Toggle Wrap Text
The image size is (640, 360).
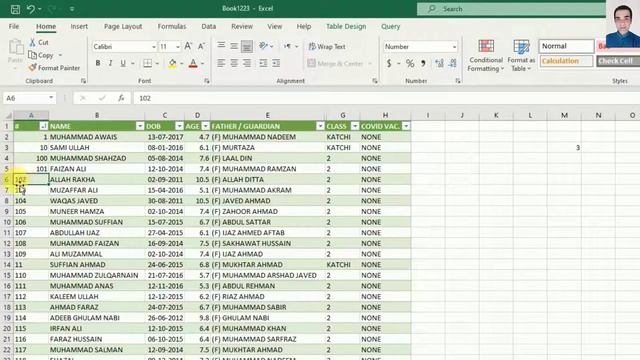(x=327, y=47)
